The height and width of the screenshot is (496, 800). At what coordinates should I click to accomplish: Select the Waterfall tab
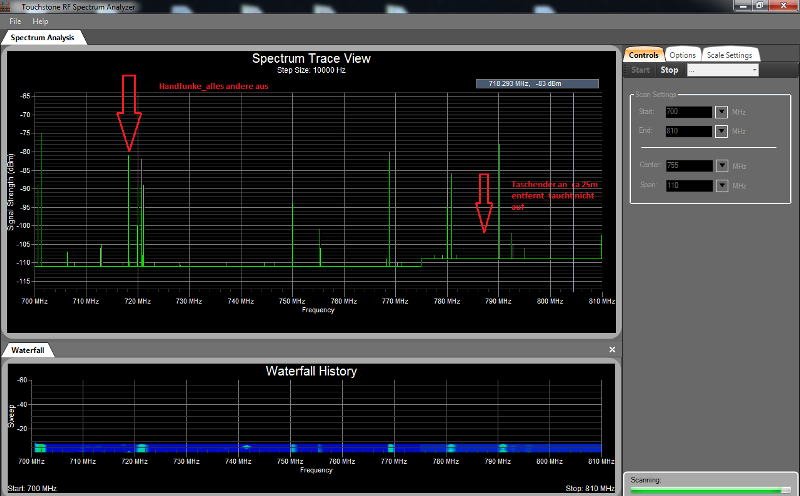coord(28,350)
